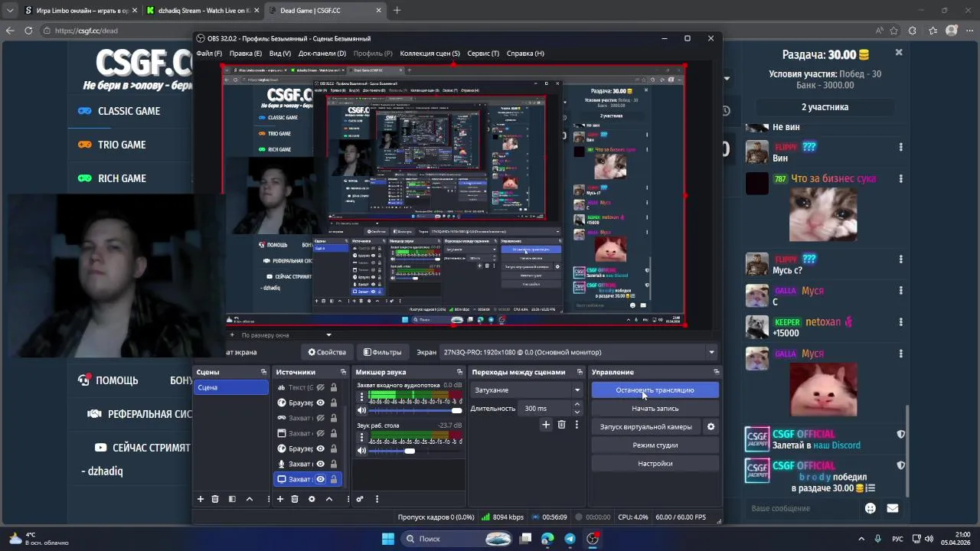Open the Затухание transition dropdown
980x551 pixels.
(527, 390)
